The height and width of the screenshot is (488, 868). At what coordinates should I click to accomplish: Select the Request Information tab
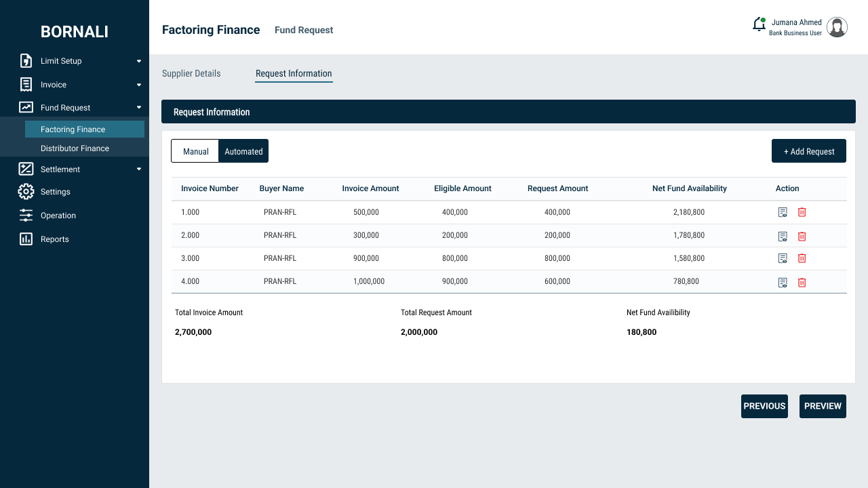click(x=294, y=73)
